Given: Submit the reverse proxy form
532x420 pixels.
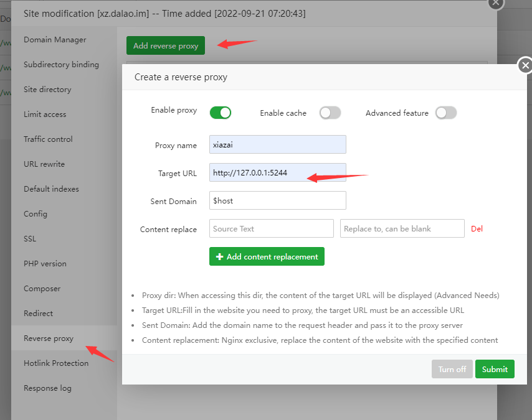Looking at the screenshot, I should tap(495, 369).
